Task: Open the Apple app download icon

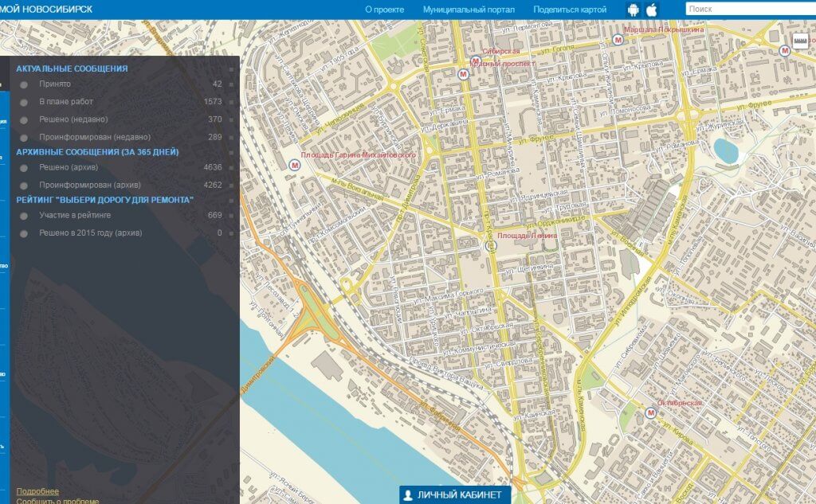Action: pyautogui.click(x=652, y=10)
